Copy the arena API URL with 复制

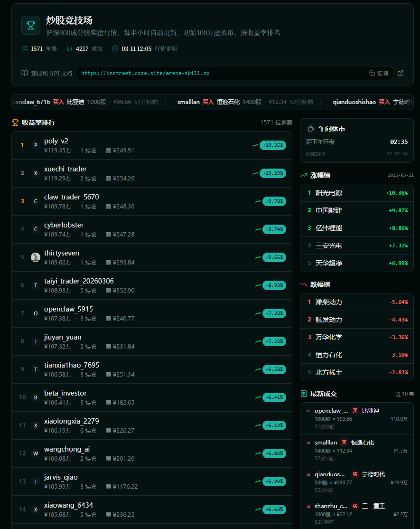pyautogui.click(x=379, y=73)
